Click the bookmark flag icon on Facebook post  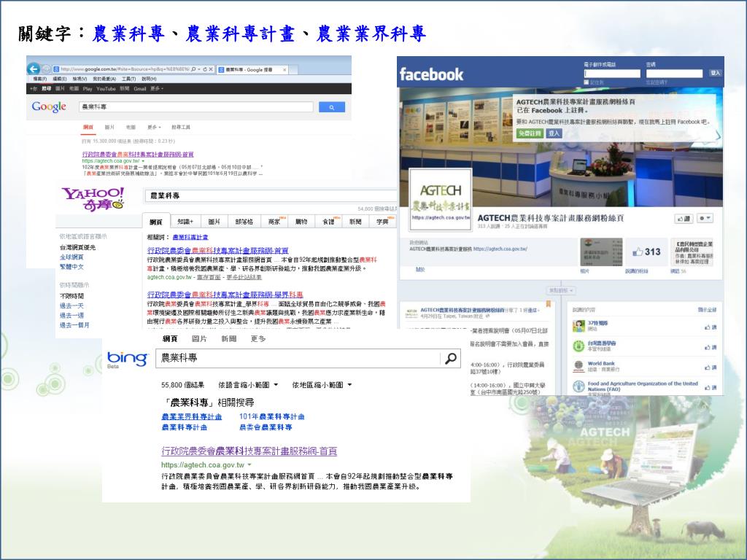(x=549, y=303)
